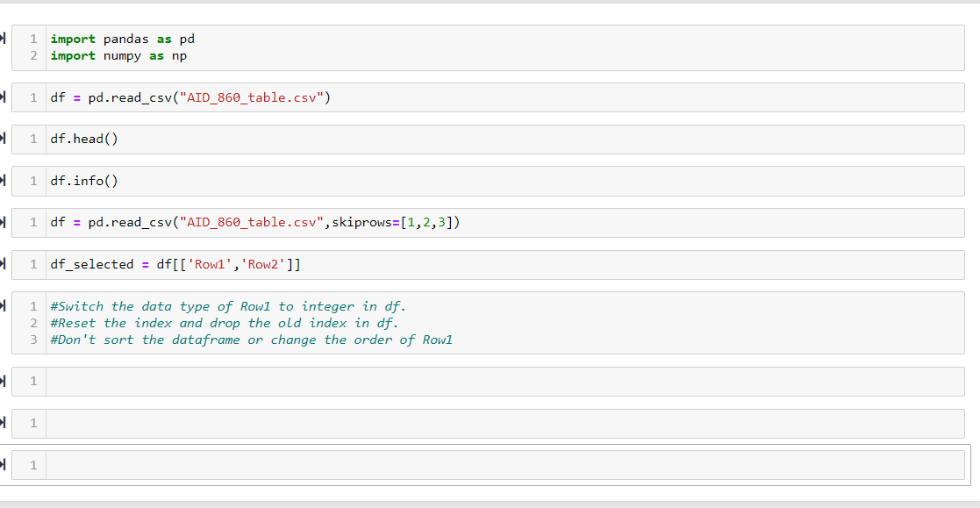Click line number 2 in the import cell
980x508 pixels.
click(x=32, y=55)
